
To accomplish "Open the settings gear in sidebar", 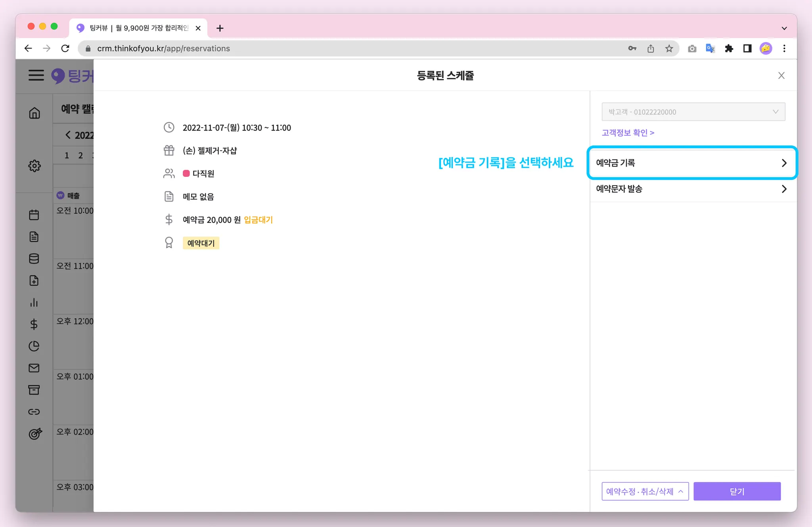I will pos(34,166).
